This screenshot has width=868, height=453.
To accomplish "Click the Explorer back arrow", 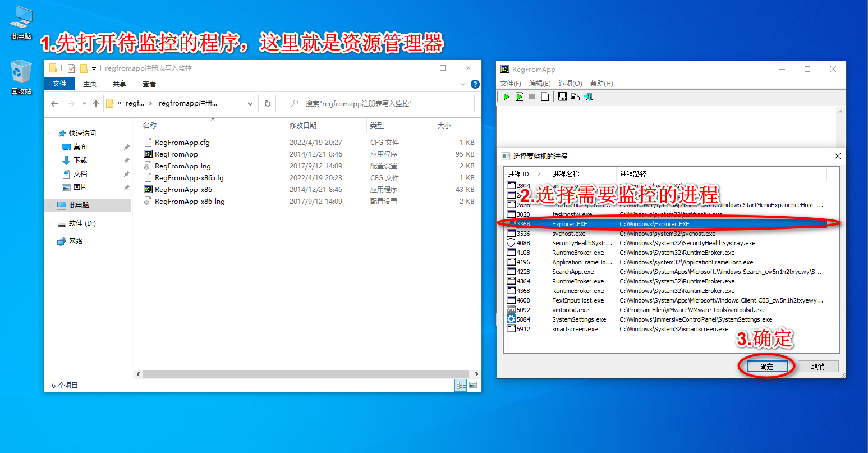I will [54, 104].
